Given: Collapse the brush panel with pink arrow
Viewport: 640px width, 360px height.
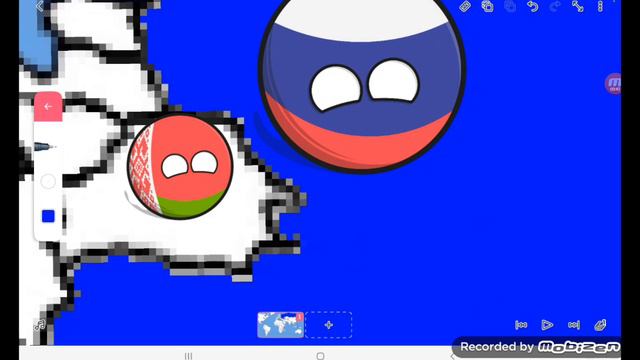Looking at the screenshot, I should point(48,107).
